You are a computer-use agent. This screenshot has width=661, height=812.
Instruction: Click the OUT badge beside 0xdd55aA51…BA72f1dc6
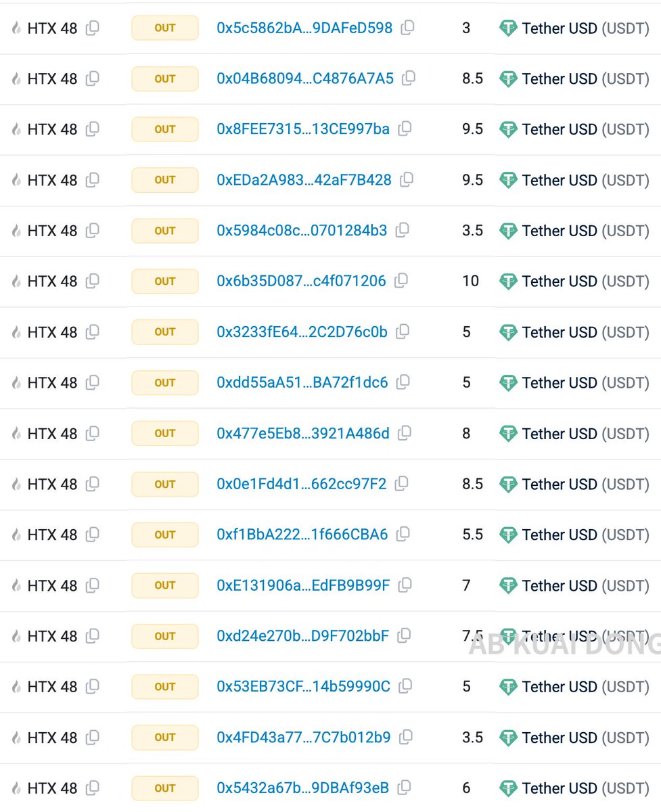[165, 383]
